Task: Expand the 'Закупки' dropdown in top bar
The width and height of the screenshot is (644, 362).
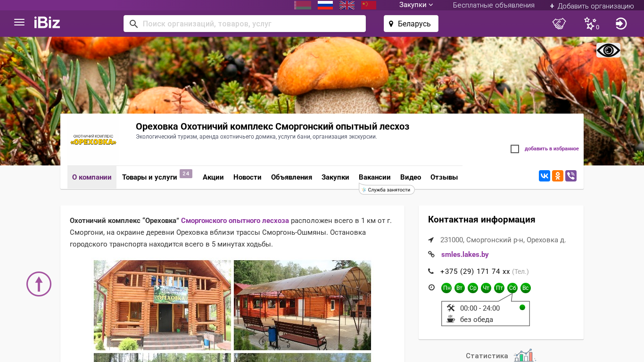Action: tap(416, 5)
